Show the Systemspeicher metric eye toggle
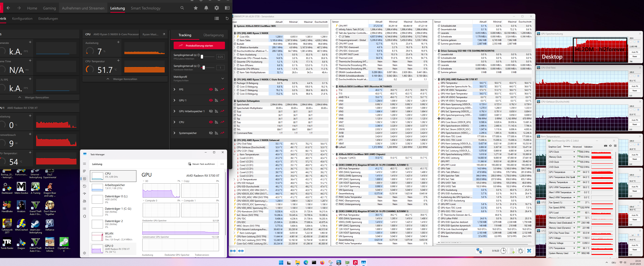This screenshot has width=644, height=266. [x=211, y=133]
